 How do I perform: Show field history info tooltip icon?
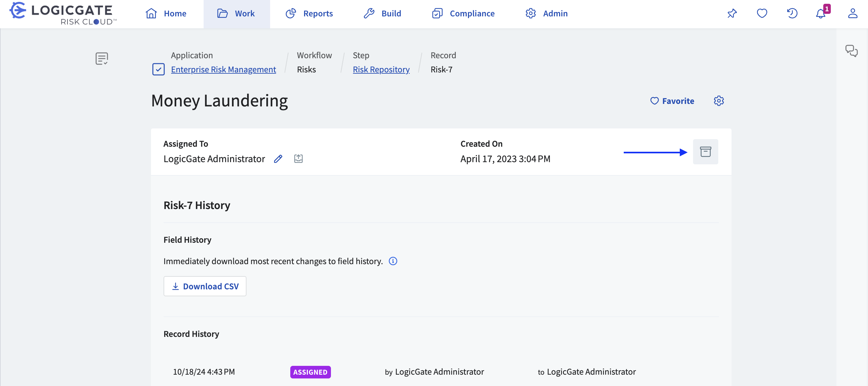click(393, 261)
